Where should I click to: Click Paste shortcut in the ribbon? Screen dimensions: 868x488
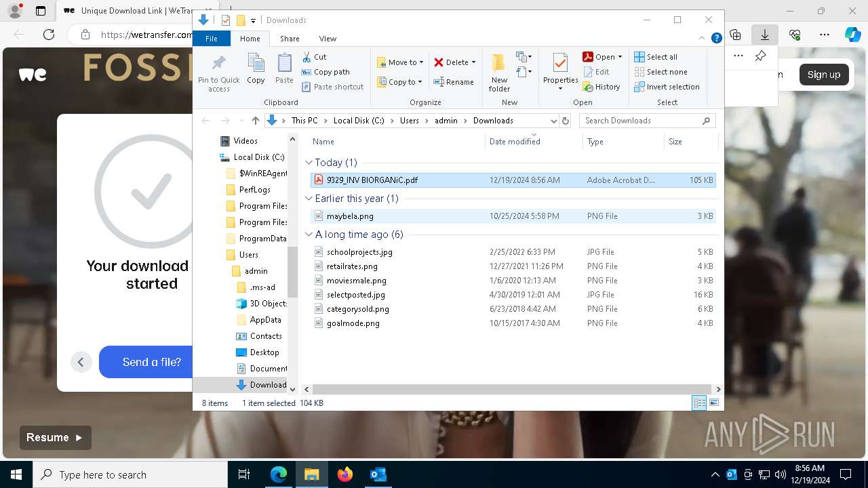point(332,87)
